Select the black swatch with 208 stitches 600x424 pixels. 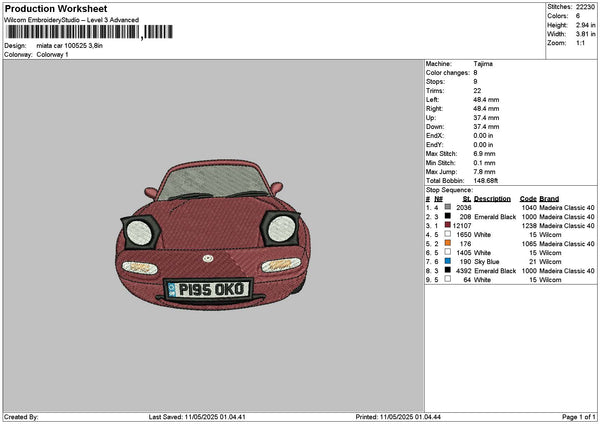[447, 216]
